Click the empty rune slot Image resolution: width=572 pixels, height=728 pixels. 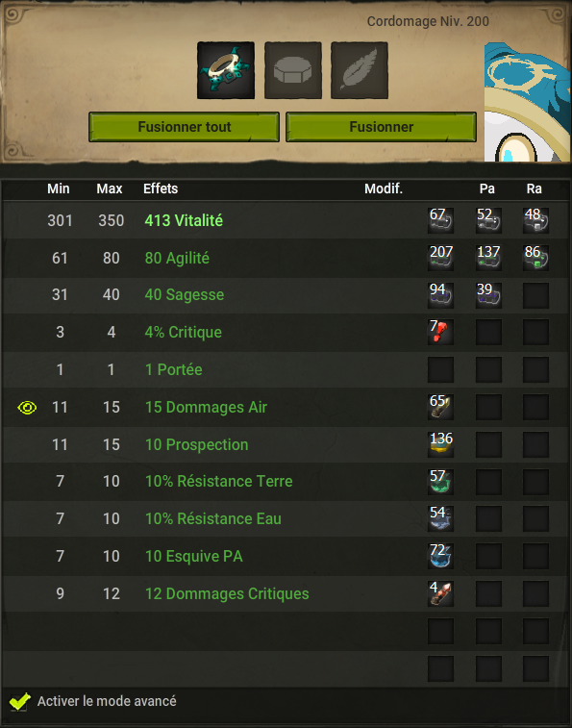[293, 70]
